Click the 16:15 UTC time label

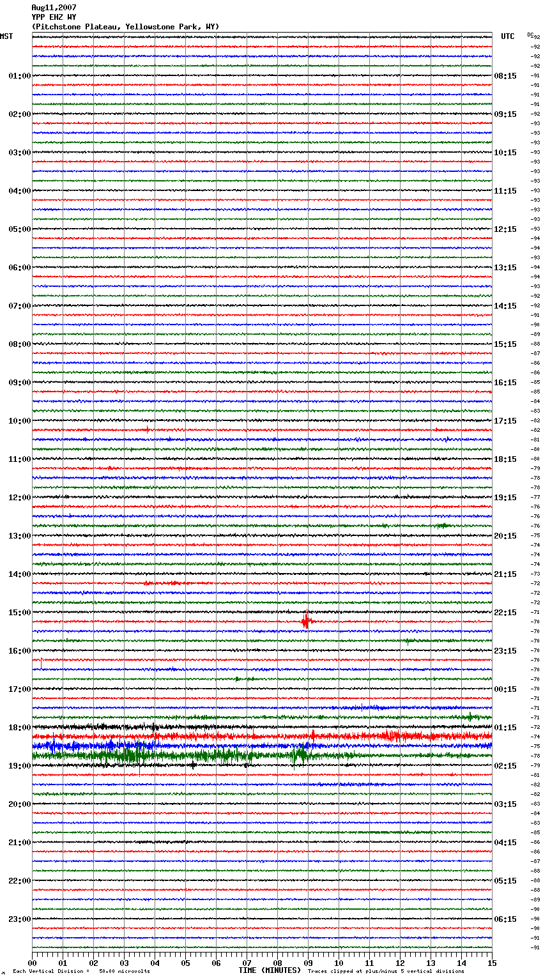(505, 383)
